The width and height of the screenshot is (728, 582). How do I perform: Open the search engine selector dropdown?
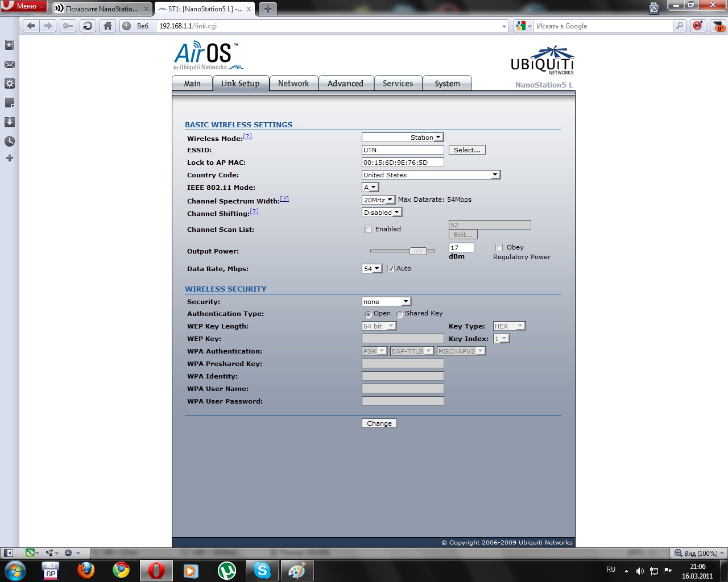click(523, 26)
